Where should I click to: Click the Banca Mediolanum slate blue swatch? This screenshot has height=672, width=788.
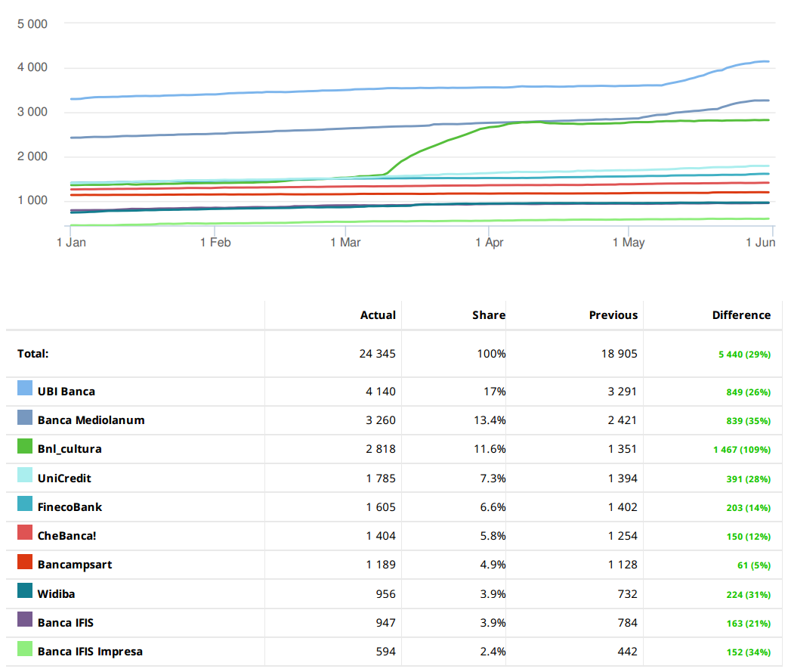click(x=25, y=417)
